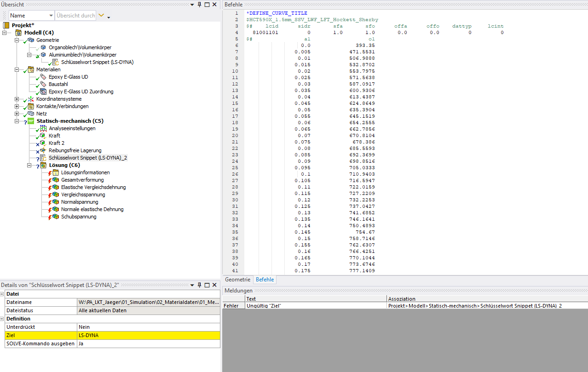Select the Epoxy E-Glass UD Zuordnung icon
588x372 pixels.
pyautogui.click(x=43, y=92)
